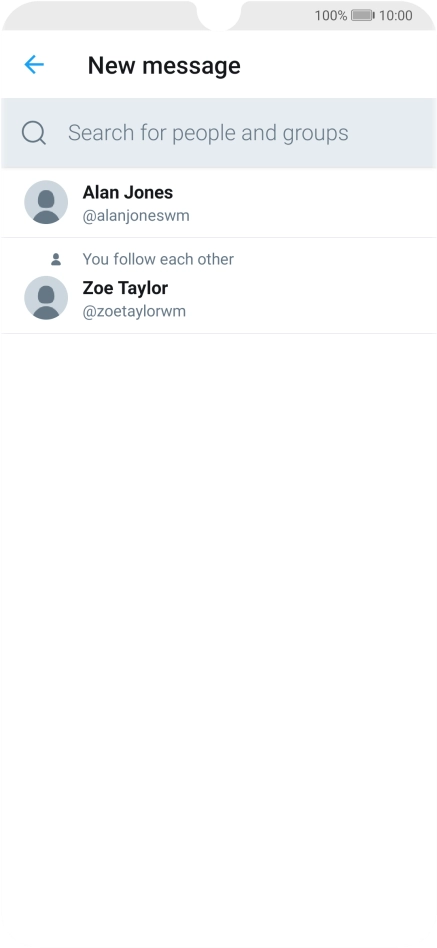Screen dimensions: 437x948
Task: Tap the New message title
Action: click(x=164, y=65)
